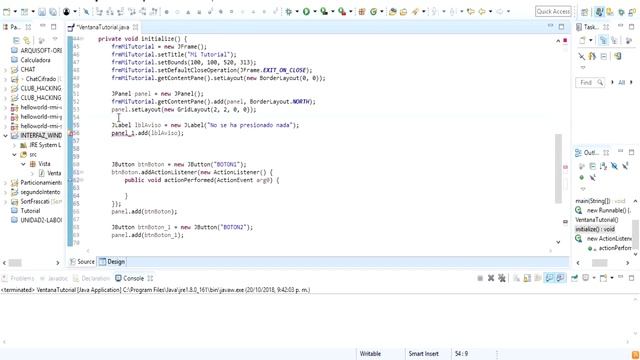Click the Save All toolbar icon
The height and width of the screenshot is (360, 640).
point(53,12)
